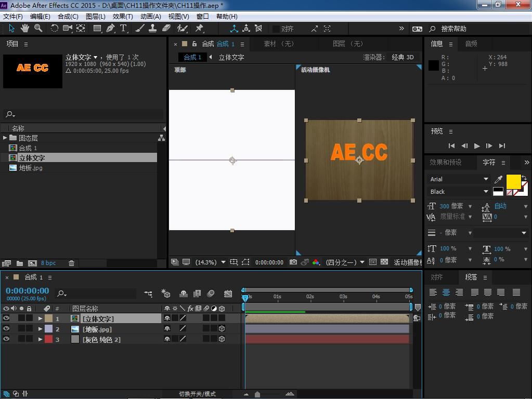The image size is (532, 399).
Task: Click the tan label color of layer 1
Action: pyautogui.click(x=49, y=318)
